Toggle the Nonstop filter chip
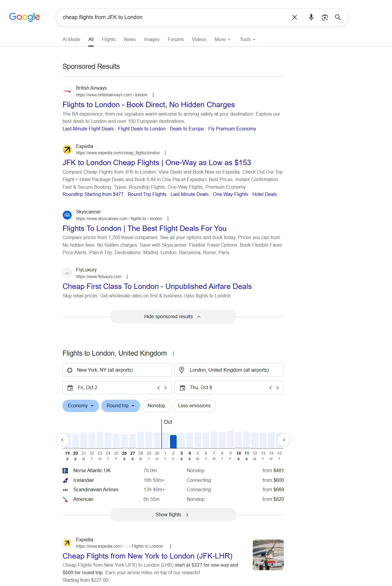Viewport: 392px width, 586px height. 156,406
